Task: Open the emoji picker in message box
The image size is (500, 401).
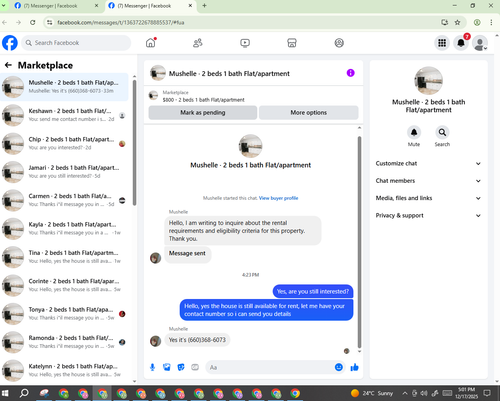Action: (x=339, y=367)
